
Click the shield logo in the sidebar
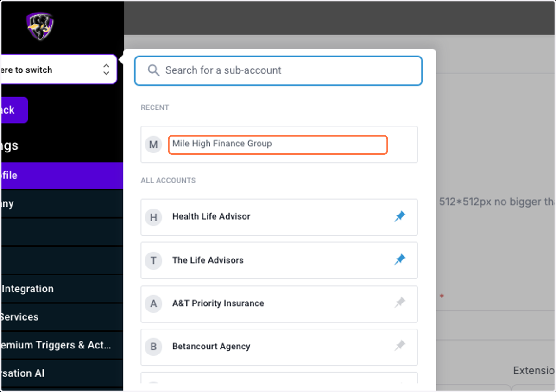tap(40, 26)
